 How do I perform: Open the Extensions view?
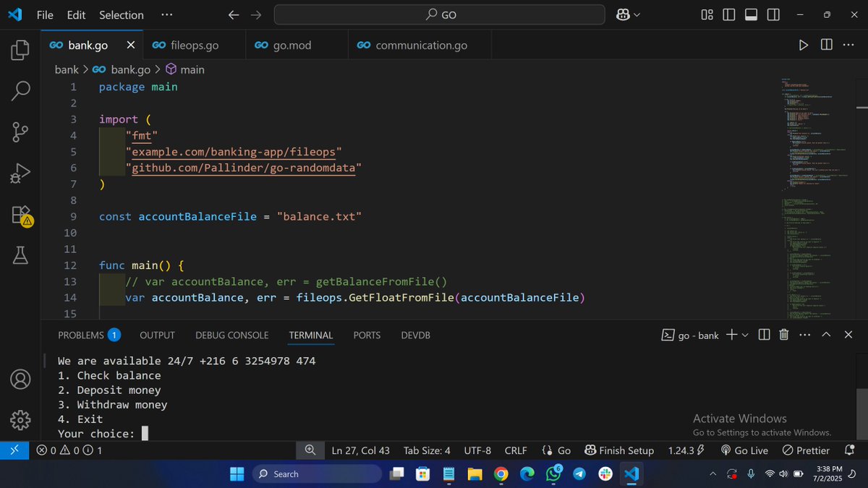coord(20,213)
